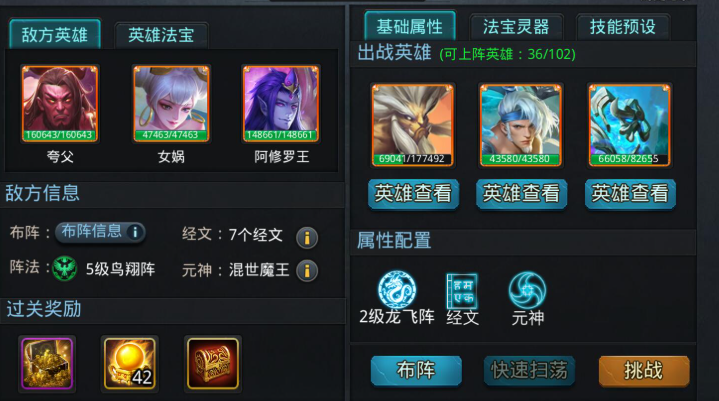Click the 阿修罗王 enemy hero portrait
719x401 pixels.
tap(281, 104)
